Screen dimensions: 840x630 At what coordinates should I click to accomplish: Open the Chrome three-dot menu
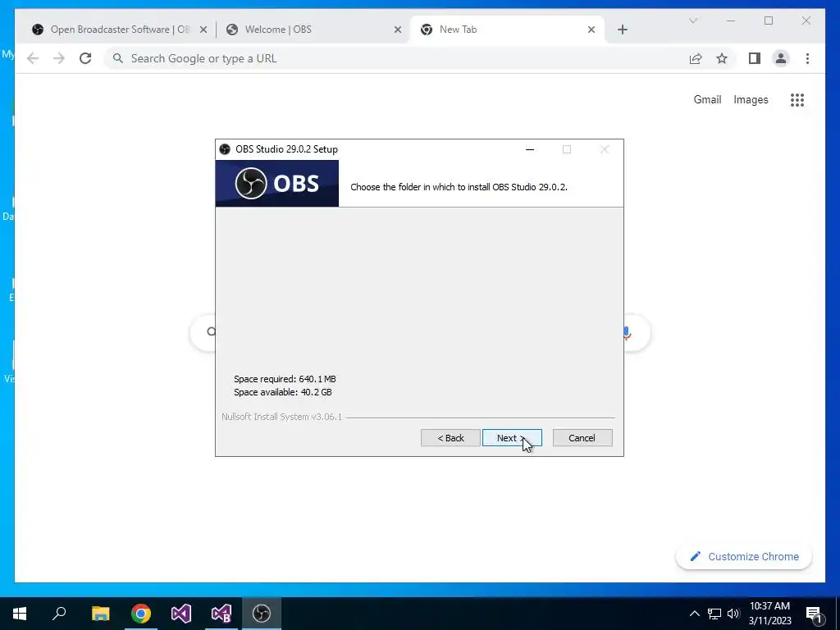(807, 58)
